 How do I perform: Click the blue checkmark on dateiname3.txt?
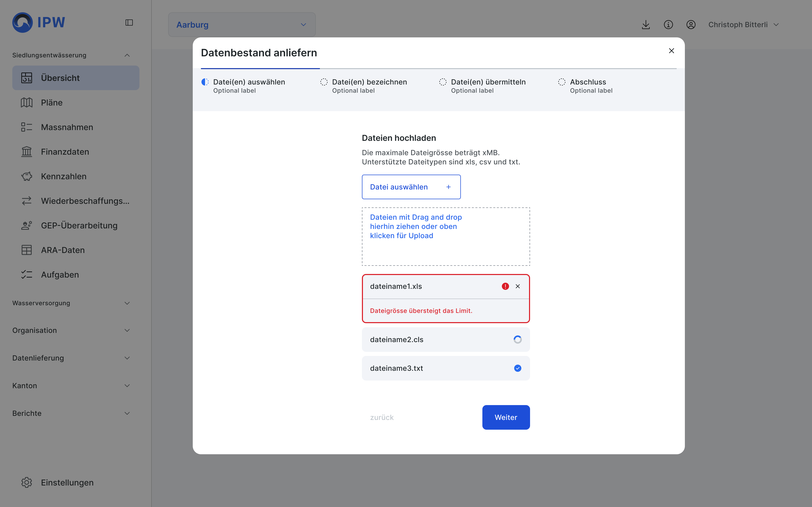pos(517,368)
